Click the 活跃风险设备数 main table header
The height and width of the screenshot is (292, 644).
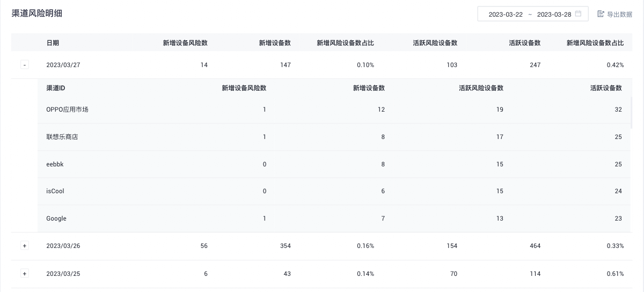(x=435, y=43)
